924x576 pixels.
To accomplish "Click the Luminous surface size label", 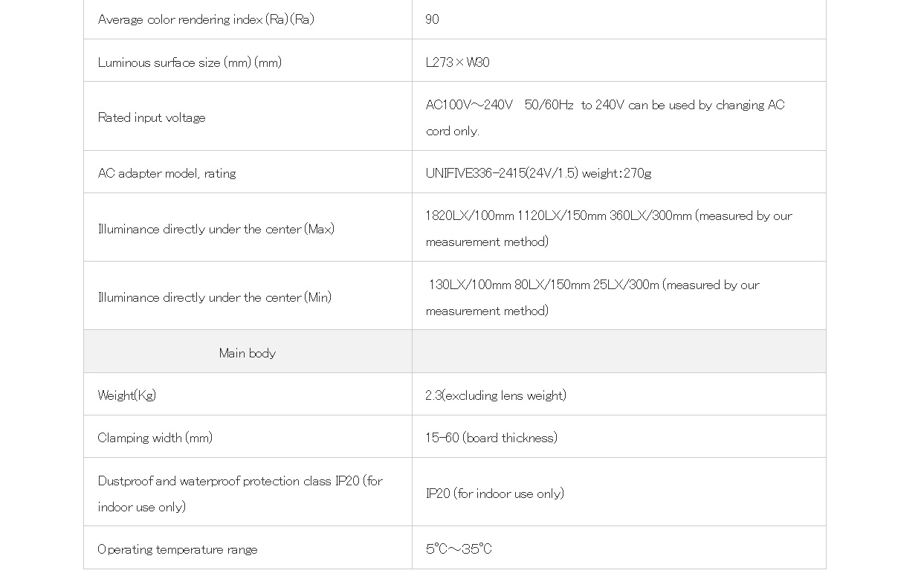I will tap(190, 62).
